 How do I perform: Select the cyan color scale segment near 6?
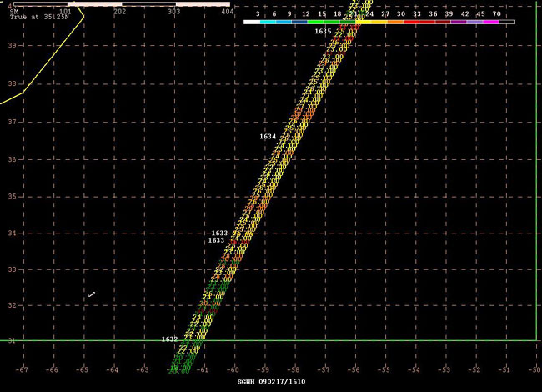(x=268, y=22)
